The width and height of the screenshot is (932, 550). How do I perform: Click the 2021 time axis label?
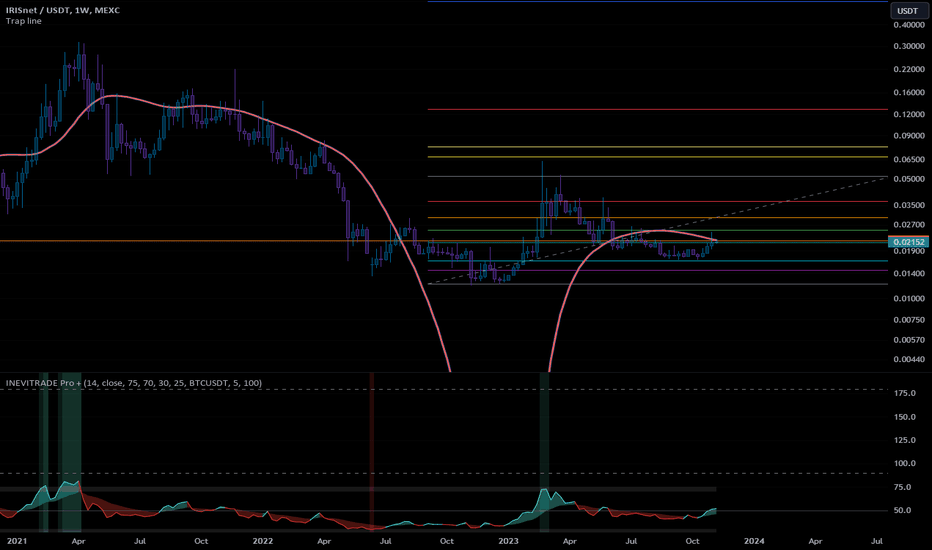(x=17, y=541)
